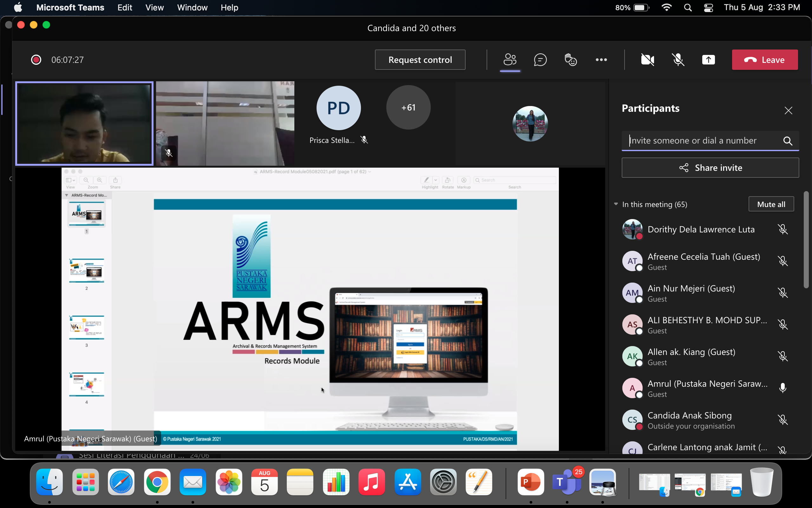Open System Preferences from the dock
This screenshot has width=812, height=508.
[443, 482]
